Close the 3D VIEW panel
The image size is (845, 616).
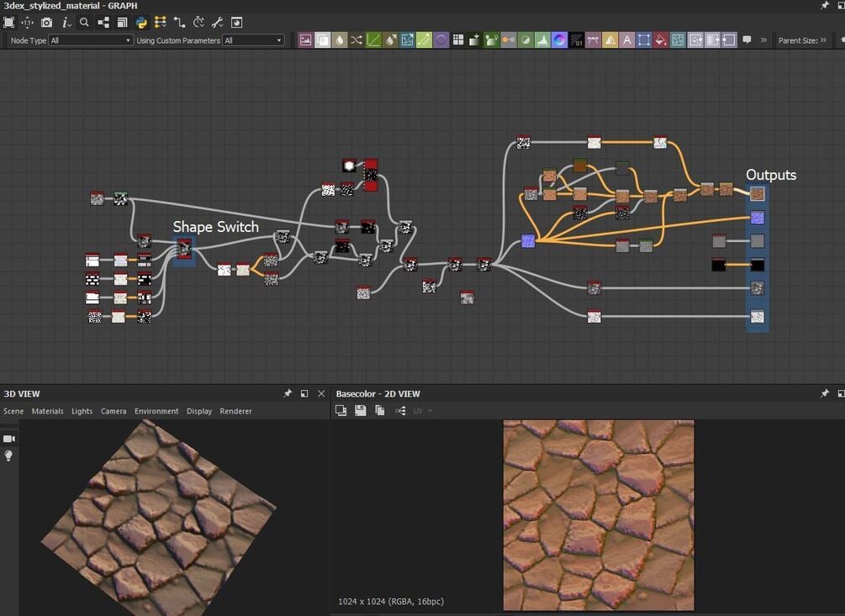tap(321, 393)
